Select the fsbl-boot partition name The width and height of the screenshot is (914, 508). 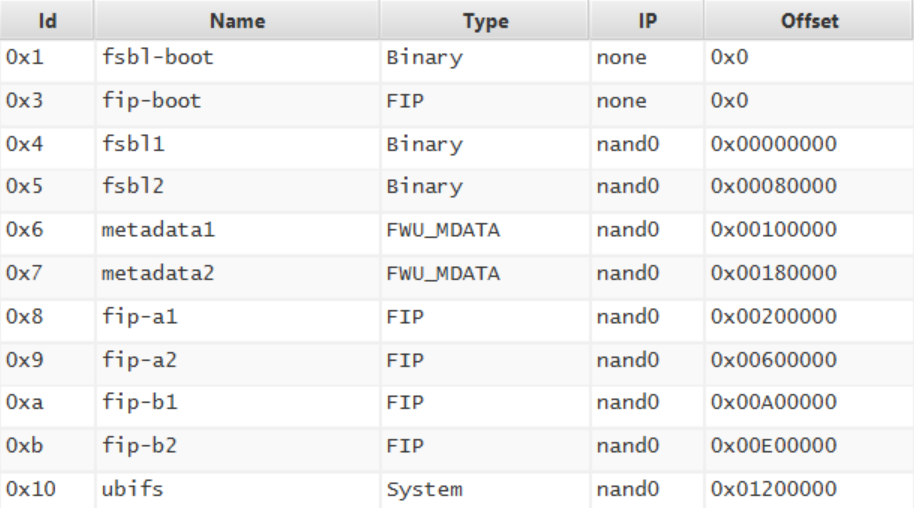pos(158,58)
